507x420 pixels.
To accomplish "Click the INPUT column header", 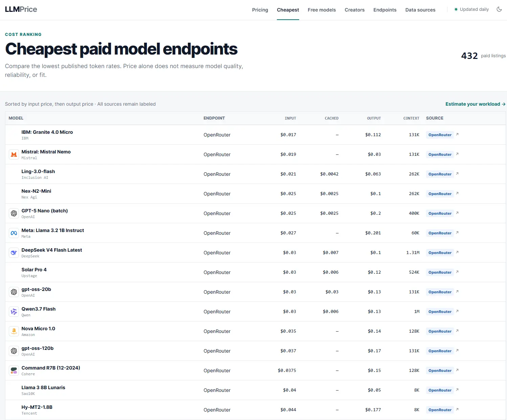I will 290,118.
